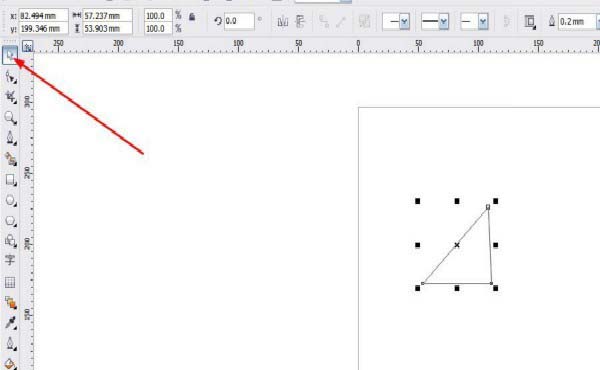
Task: Click the outline width 0.2 mm field
Action: point(578,22)
